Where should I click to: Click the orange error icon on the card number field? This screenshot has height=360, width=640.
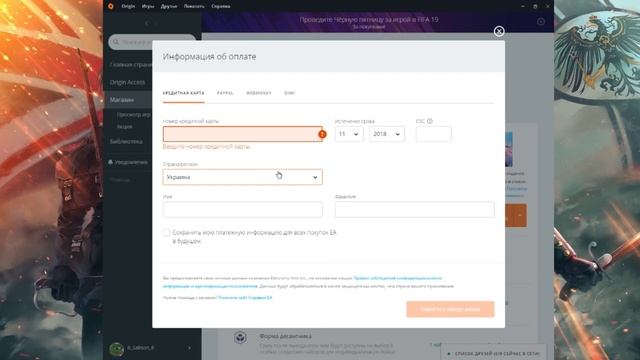point(322,134)
